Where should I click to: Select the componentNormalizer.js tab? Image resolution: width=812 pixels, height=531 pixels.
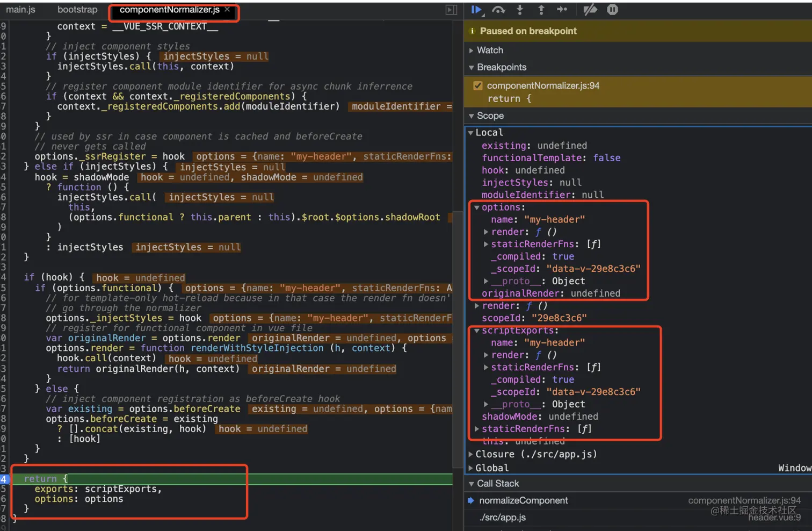pos(169,10)
